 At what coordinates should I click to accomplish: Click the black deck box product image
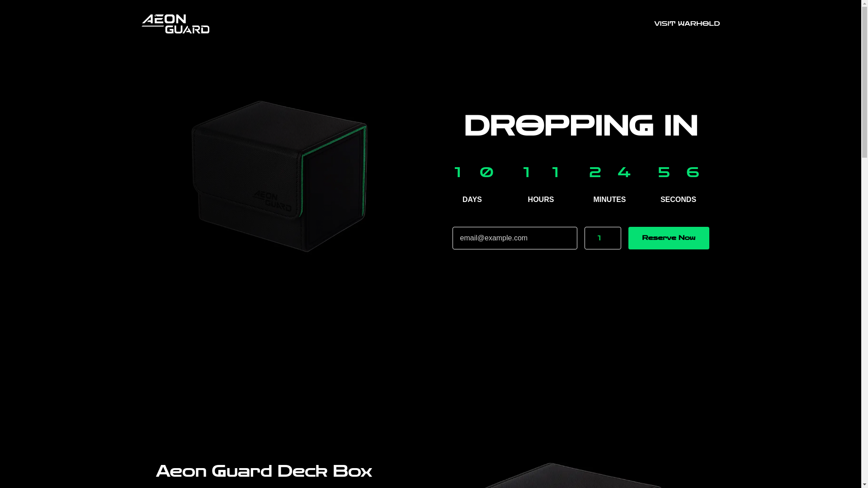click(279, 176)
